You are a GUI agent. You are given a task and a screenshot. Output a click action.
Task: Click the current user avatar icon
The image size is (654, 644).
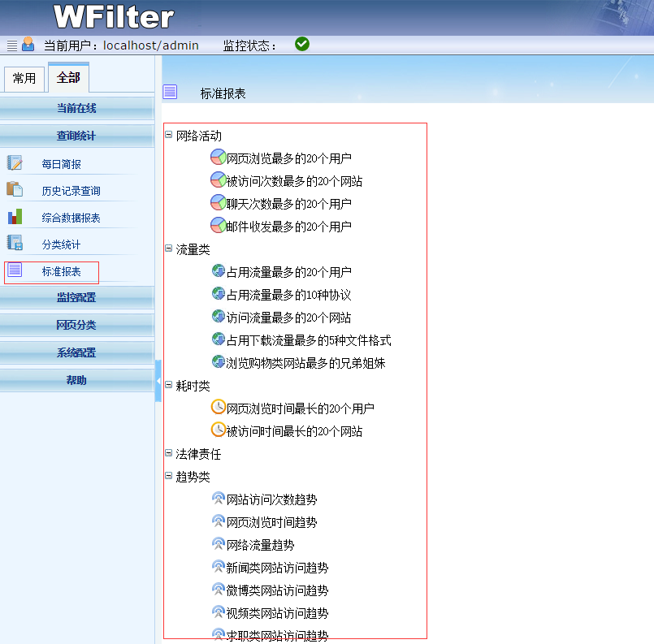[28, 45]
